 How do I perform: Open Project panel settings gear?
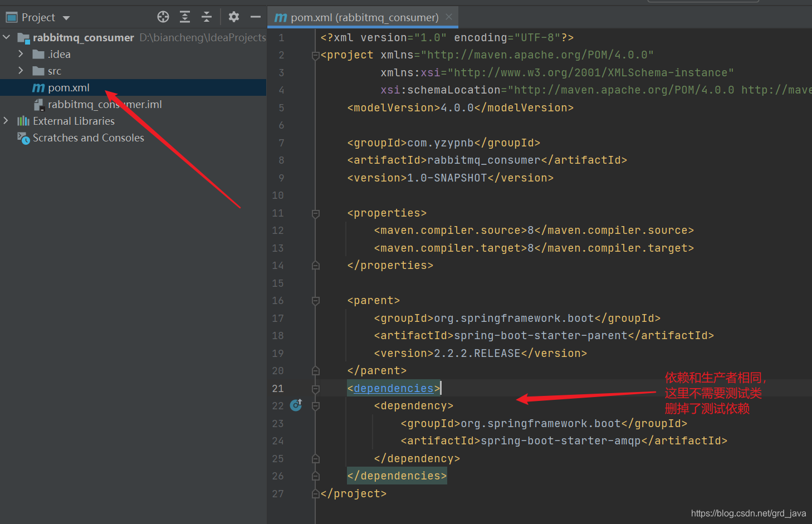coord(234,17)
